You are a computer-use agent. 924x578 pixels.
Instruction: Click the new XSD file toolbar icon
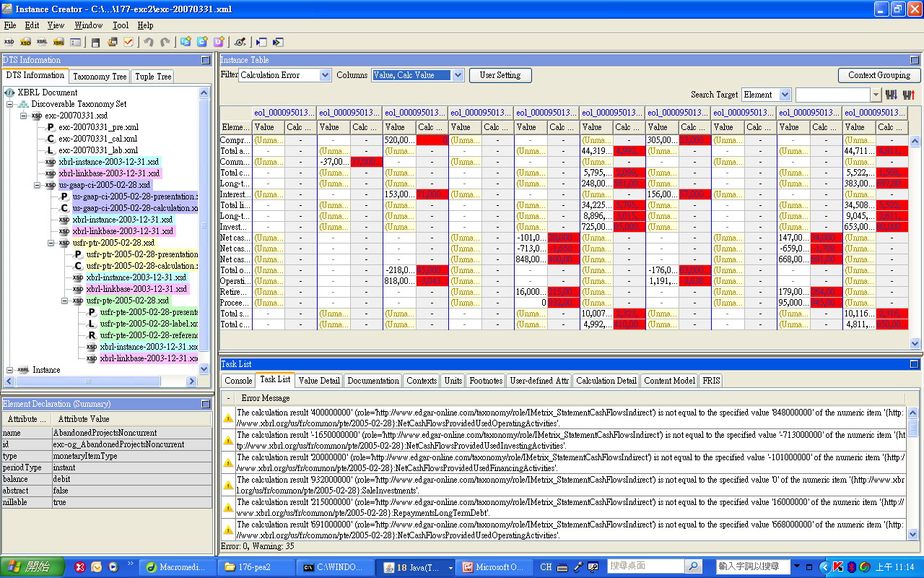point(9,43)
